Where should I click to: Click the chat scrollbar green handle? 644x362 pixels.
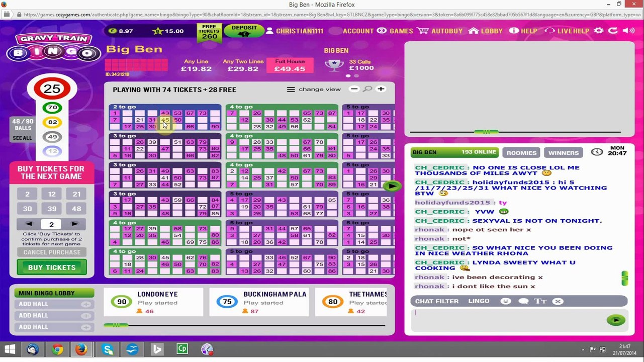click(x=625, y=278)
